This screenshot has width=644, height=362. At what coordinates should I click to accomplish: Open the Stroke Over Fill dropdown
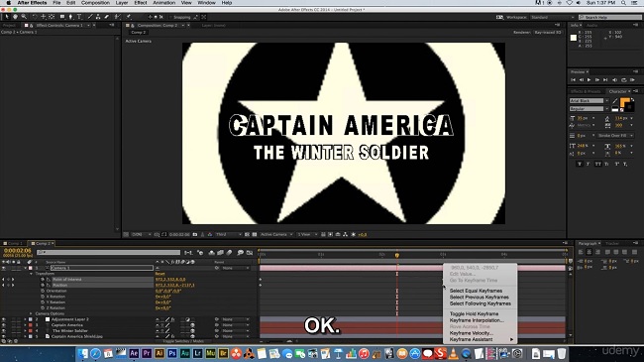pos(615,135)
